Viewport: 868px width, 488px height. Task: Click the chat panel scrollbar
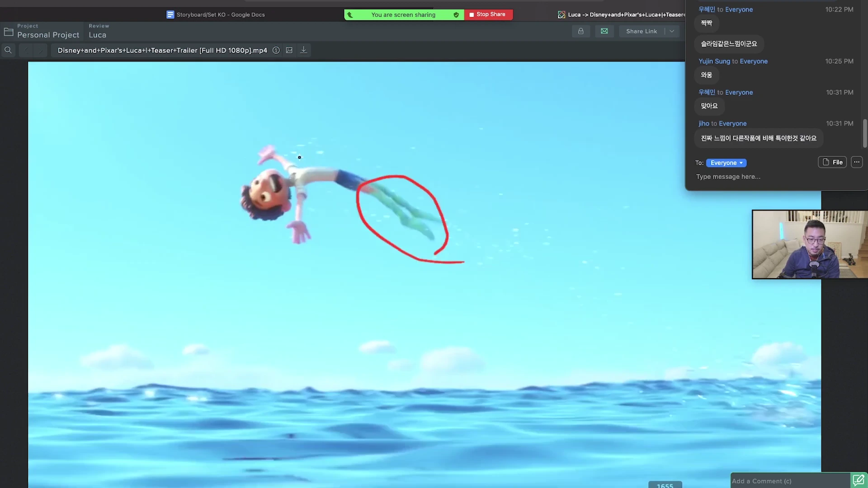point(865,133)
